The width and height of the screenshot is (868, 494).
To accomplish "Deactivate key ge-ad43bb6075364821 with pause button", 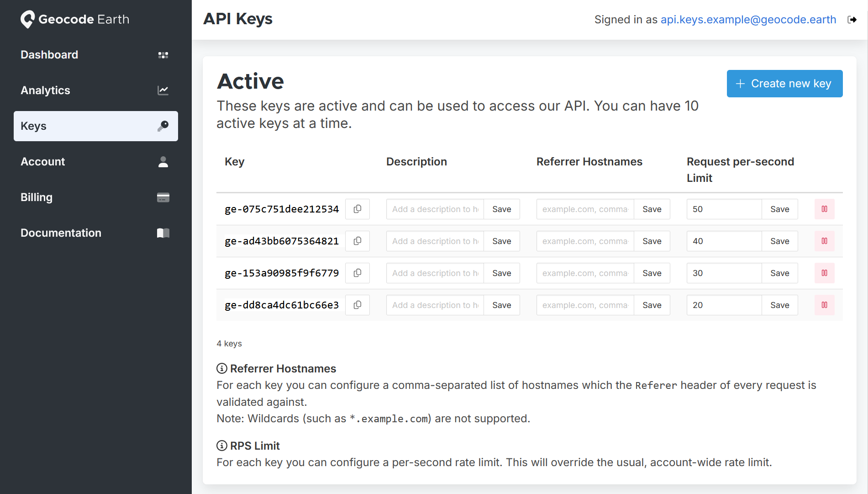I will (824, 241).
